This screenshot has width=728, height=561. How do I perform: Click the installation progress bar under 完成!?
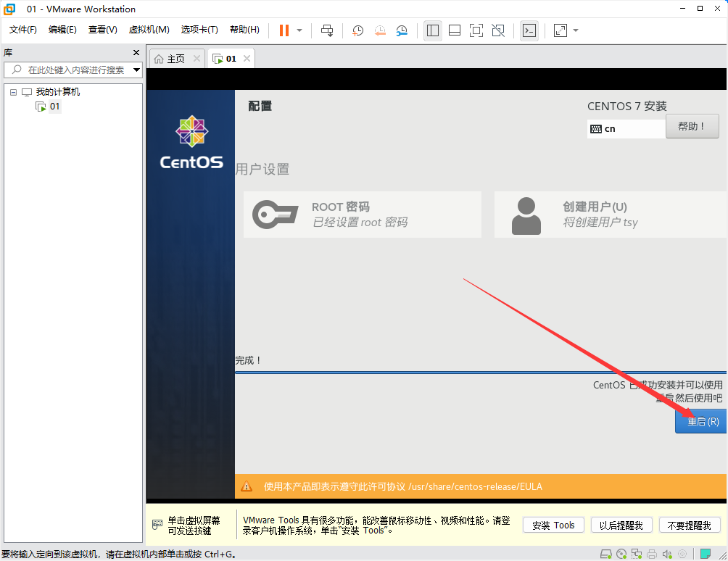point(481,372)
